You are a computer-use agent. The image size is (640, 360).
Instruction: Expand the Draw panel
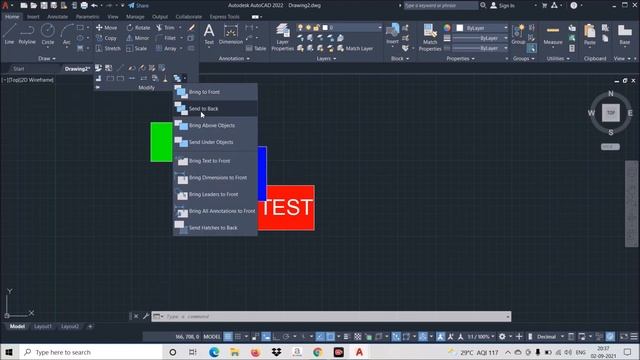(47, 59)
